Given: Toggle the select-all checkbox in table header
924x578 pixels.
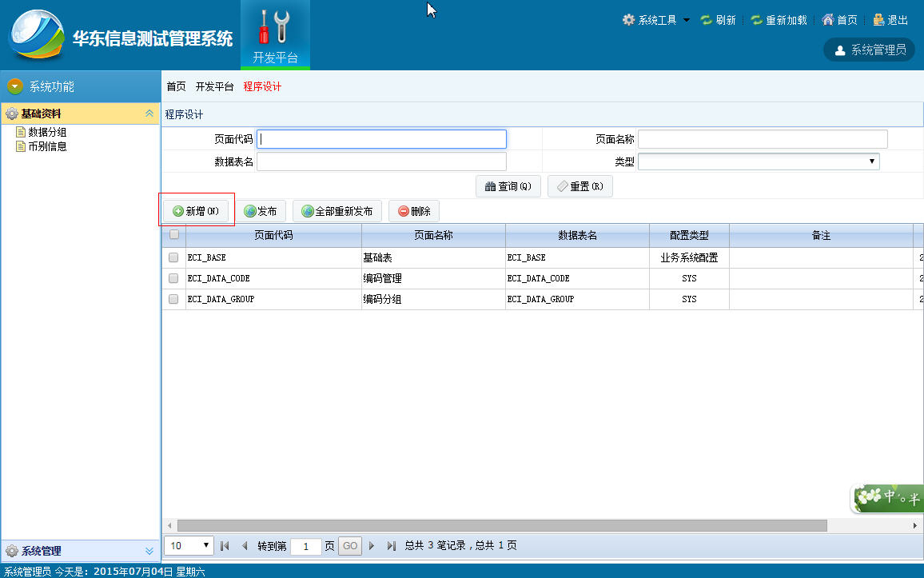Looking at the screenshot, I should pos(173,234).
